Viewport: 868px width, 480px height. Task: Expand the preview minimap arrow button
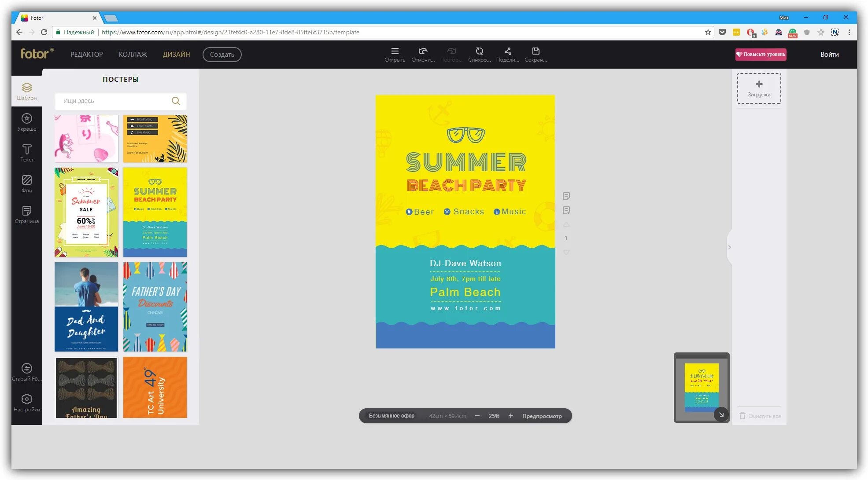coord(721,414)
